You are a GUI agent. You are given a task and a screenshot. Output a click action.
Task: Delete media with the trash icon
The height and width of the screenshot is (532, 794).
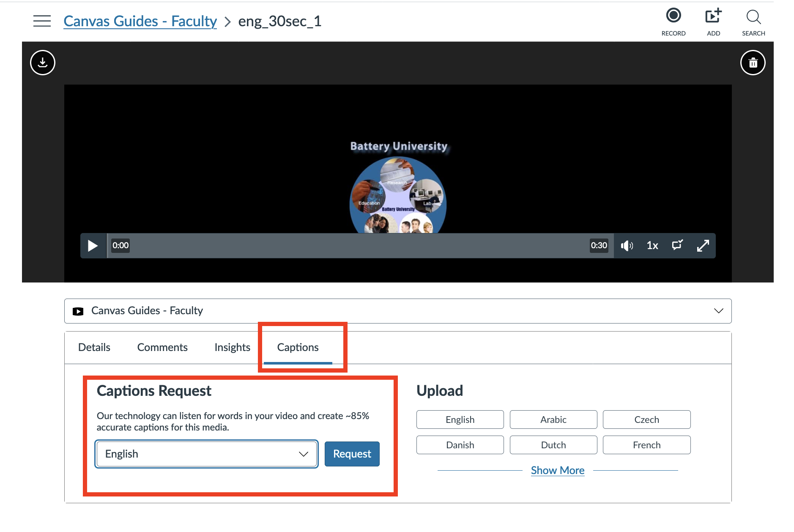tap(753, 63)
